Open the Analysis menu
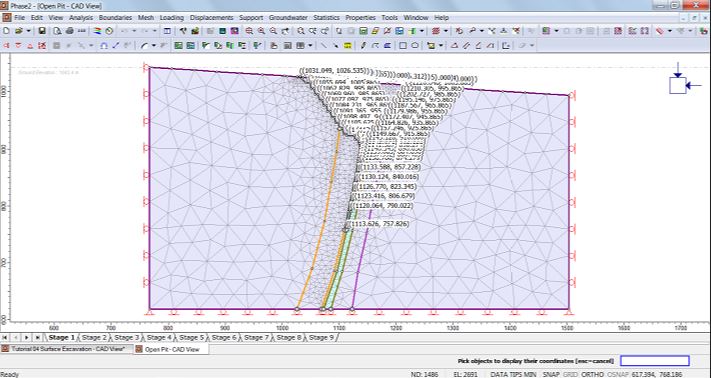This screenshot has height=378, width=711. coord(81,18)
